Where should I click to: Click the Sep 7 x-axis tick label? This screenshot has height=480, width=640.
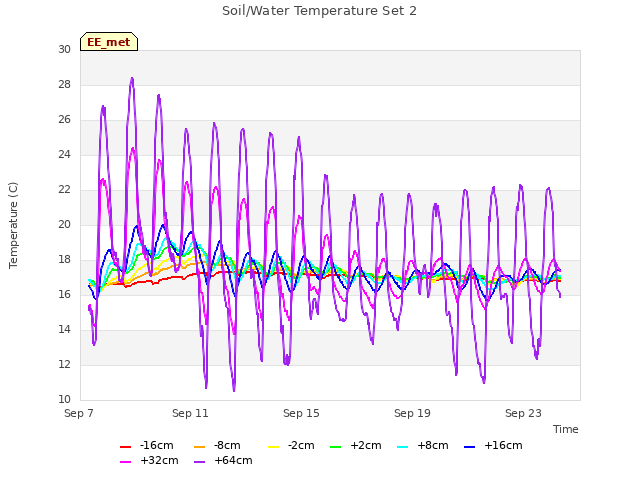click(x=79, y=413)
